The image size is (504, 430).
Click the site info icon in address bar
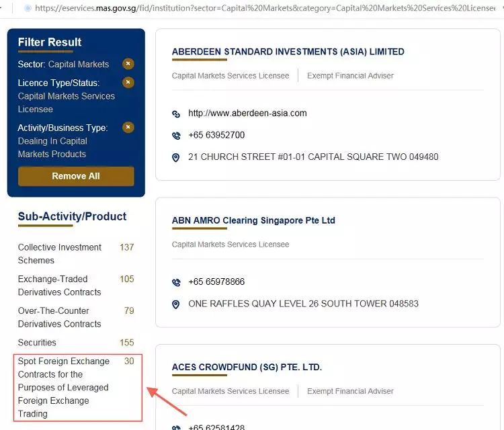tap(27, 9)
